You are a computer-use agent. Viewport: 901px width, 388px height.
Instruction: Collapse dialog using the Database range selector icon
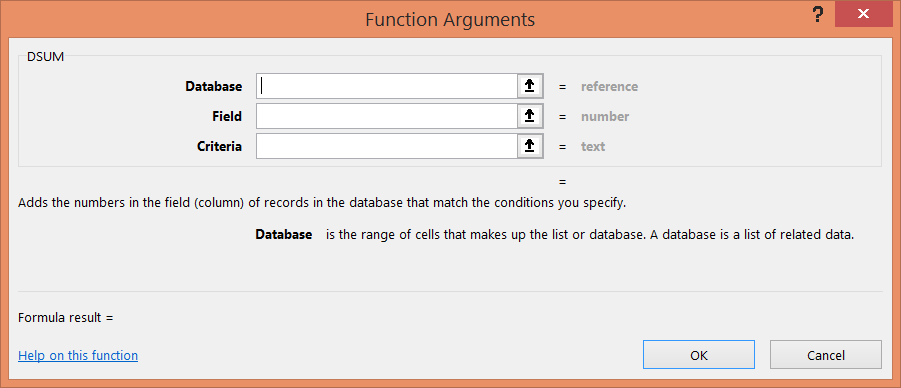click(x=529, y=86)
